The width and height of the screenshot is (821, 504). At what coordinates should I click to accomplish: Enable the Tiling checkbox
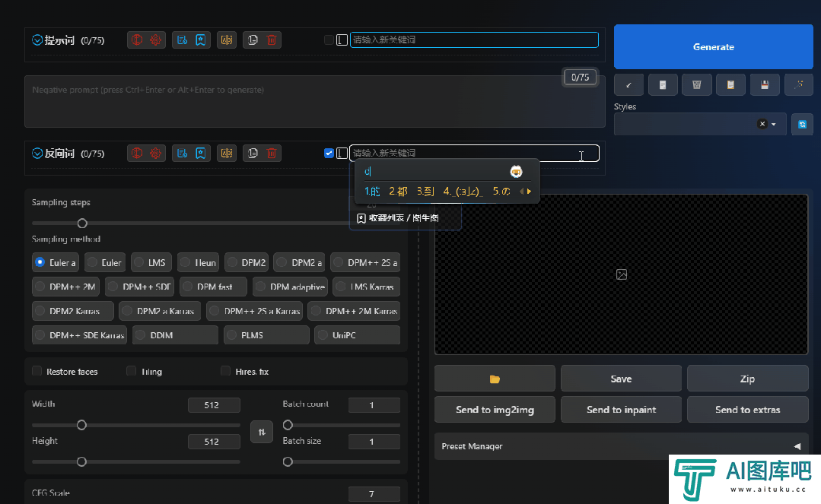pyautogui.click(x=132, y=371)
